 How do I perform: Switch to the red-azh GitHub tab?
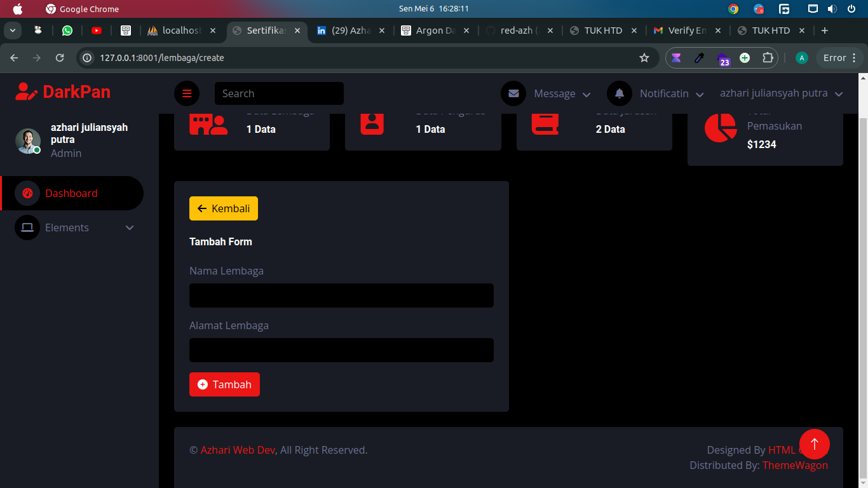point(519,30)
